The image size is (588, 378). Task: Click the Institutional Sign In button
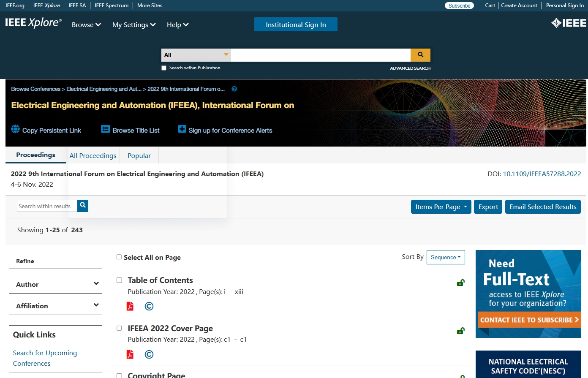(x=296, y=24)
